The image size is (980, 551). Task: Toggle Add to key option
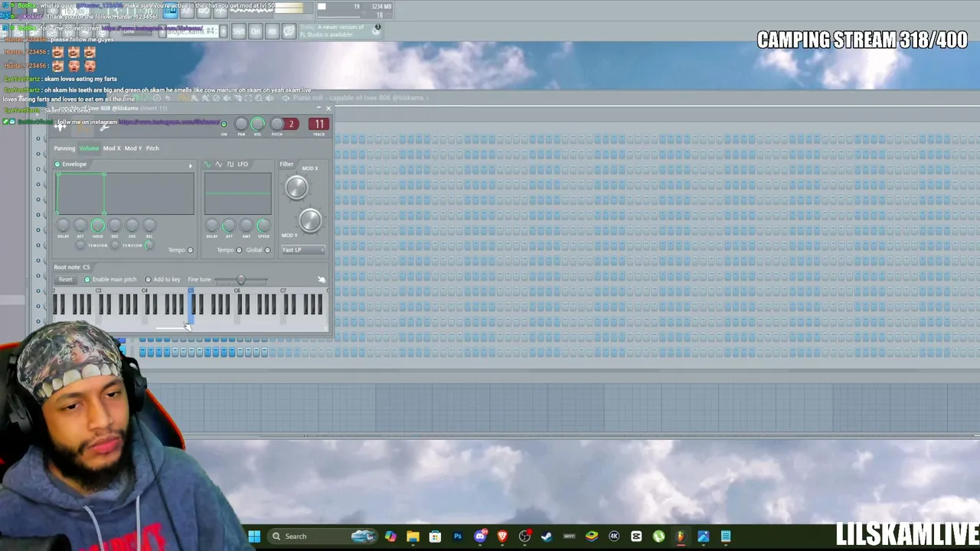(148, 279)
